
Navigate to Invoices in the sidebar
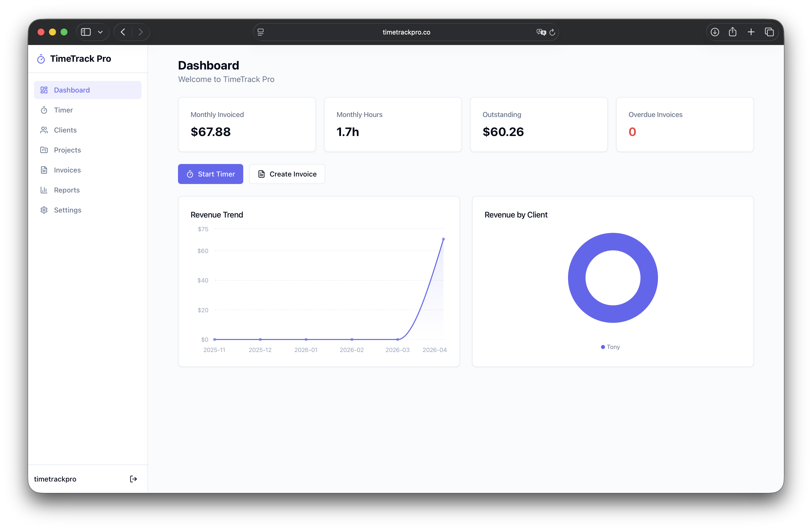67,170
